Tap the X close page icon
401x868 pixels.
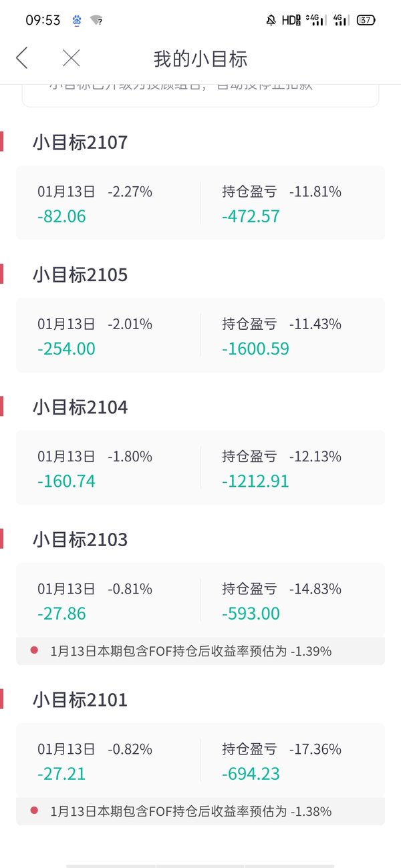[71, 58]
